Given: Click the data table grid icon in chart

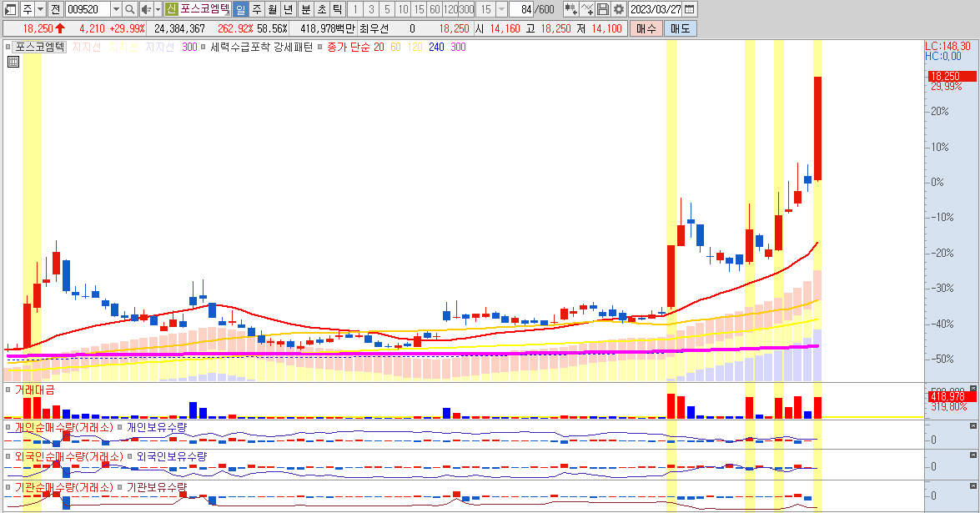Looking at the screenshot, I should pos(13,61).
